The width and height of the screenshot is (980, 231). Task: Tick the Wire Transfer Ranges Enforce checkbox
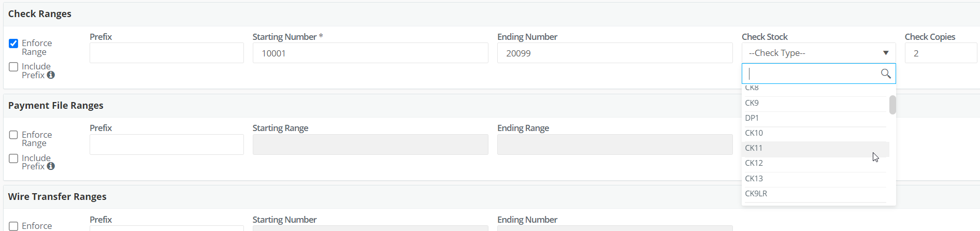(x=13, y=226)
